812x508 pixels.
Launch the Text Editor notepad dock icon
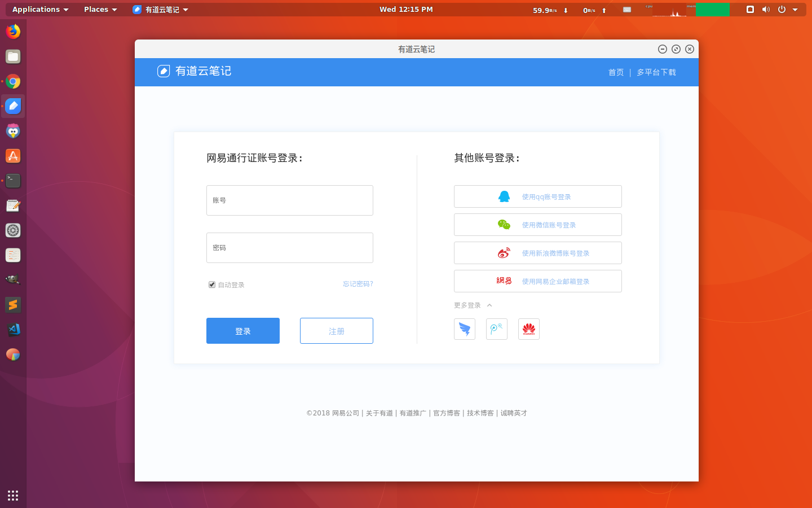pos(13,205)
